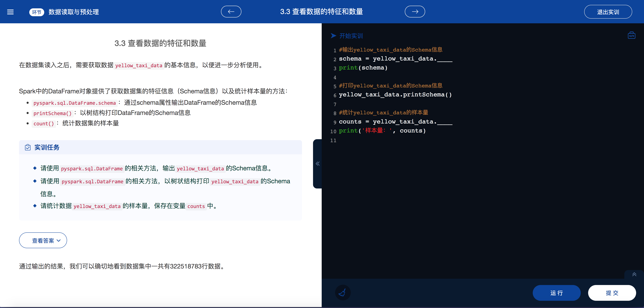Expand the output panel with the double up chevron

pyautogui.click(x=634, y=274)
